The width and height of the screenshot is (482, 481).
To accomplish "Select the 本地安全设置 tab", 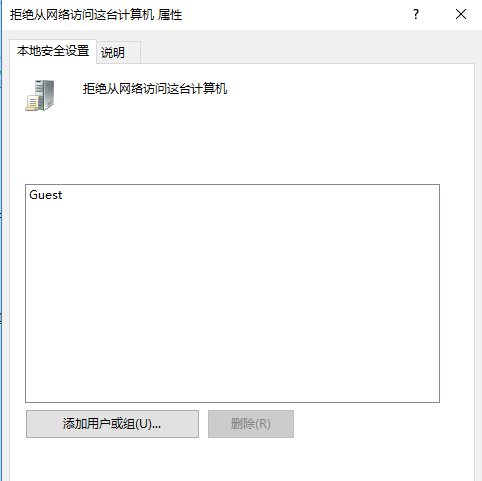I will (53, 51).
